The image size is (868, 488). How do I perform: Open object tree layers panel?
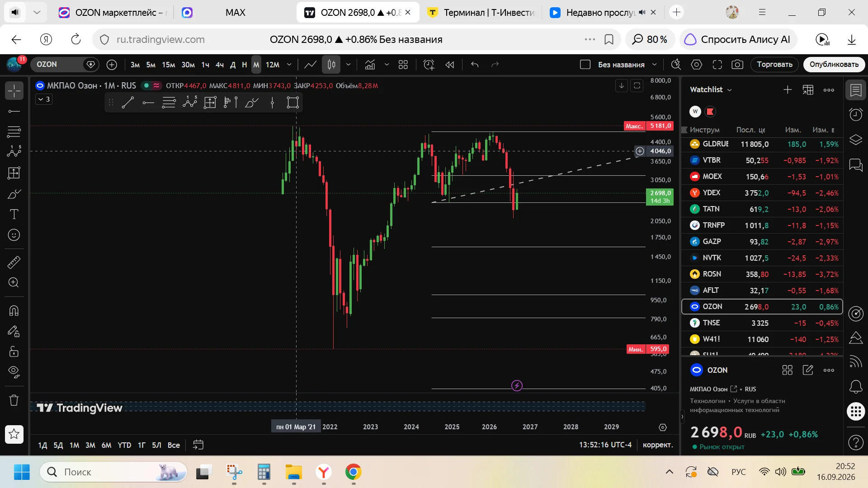click(x=856, y=140)
